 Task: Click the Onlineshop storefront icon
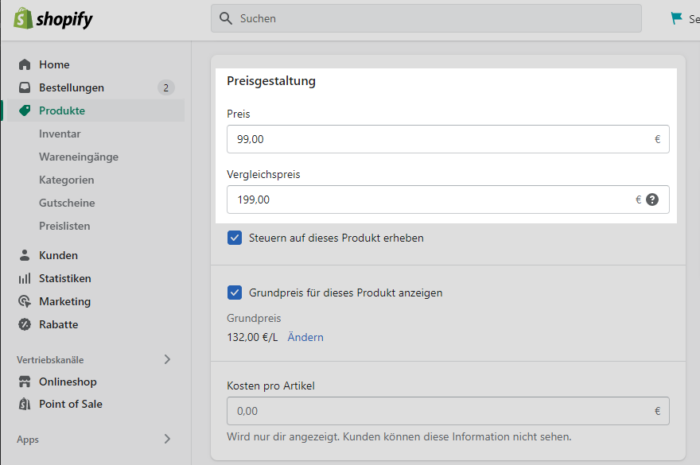point(25,382)
